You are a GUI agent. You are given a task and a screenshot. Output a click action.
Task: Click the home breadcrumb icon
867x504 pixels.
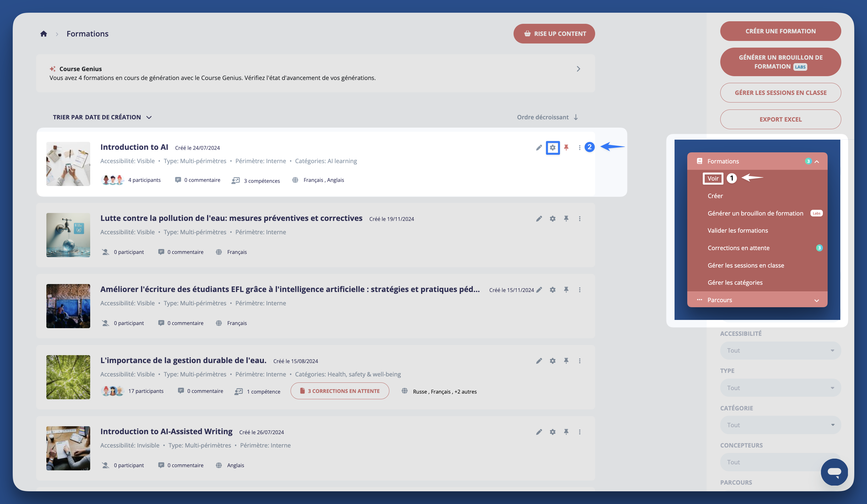tap(43, 34)
